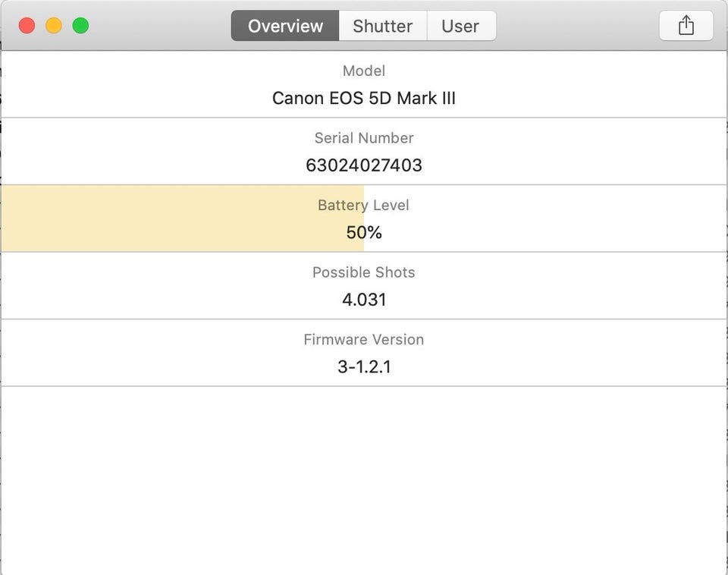Zoom the window with green button
Image resolution: width=728 pixels, height=575 pixels.
click(80, 26)
